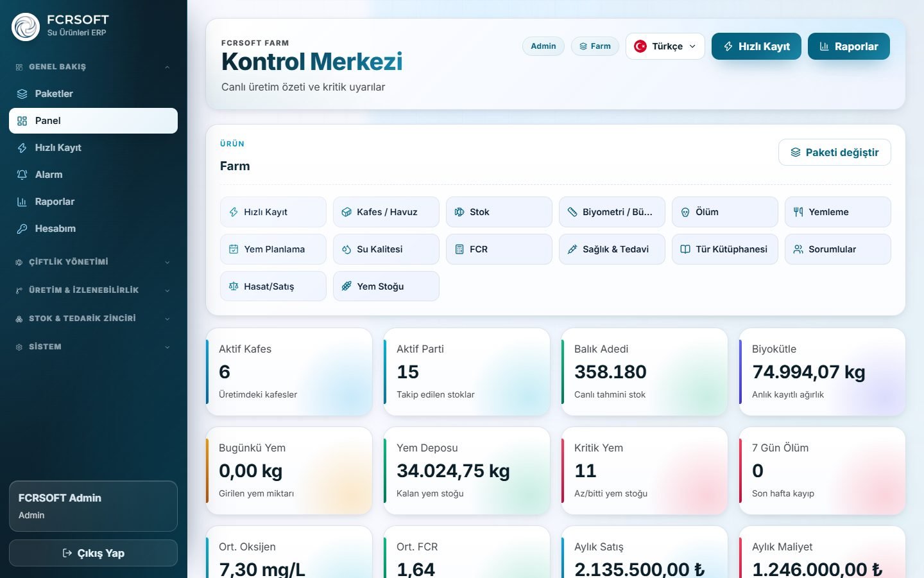Click the Paketi değiştir button
The width and height of the screenshot is (924, 578).
tap(835, 152)
